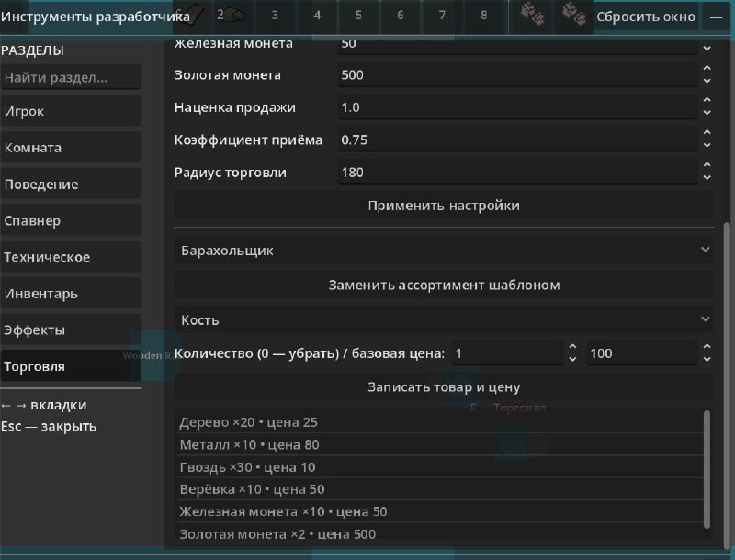
Task: Decrease the Радиус торговли value with down arrow
Action: tap(707, 178)
